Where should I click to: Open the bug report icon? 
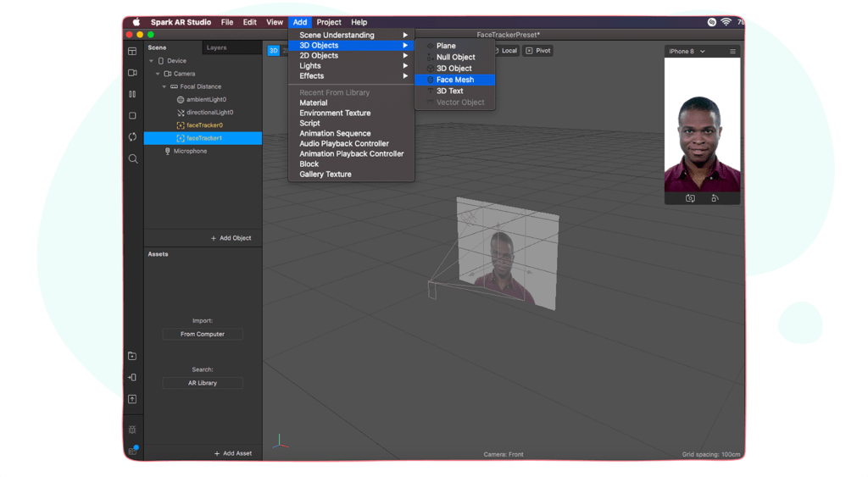(x=132, y=430)
